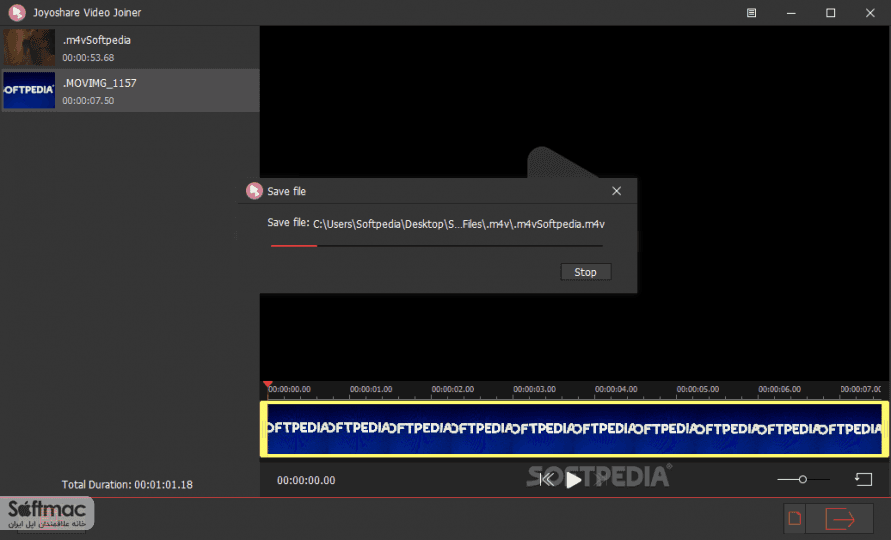Click the red playhead marker on timeline

point(268,385)
